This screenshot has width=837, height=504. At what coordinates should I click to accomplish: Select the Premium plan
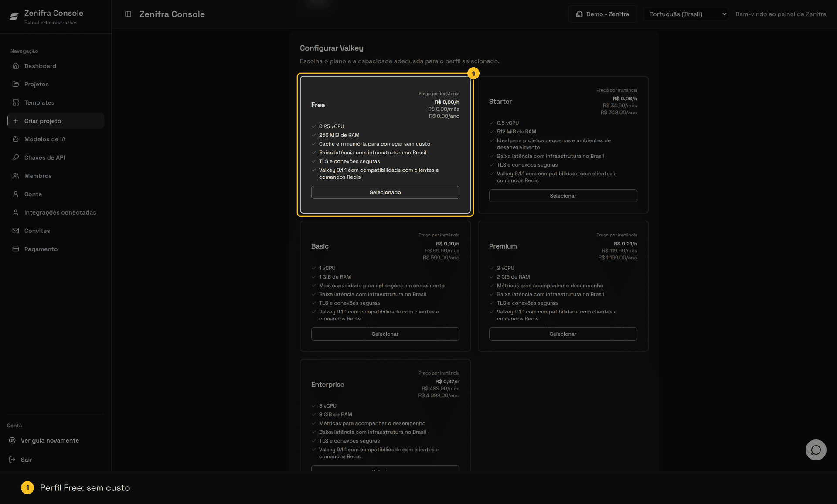(563, 334)
